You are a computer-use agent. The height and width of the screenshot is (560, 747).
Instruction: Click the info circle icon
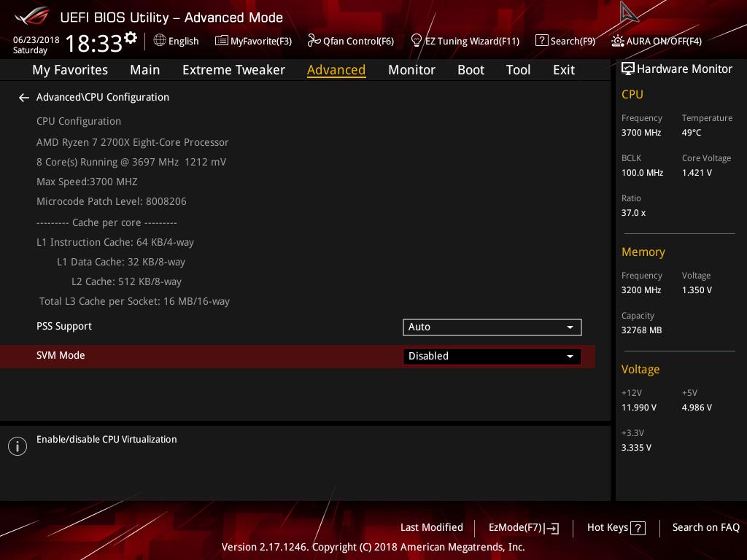tap(18, 446)
